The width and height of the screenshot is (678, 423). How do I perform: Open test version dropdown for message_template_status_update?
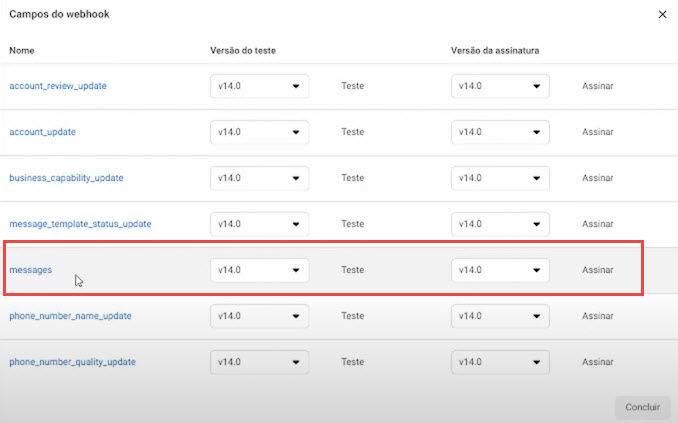[x=259, y=224]
